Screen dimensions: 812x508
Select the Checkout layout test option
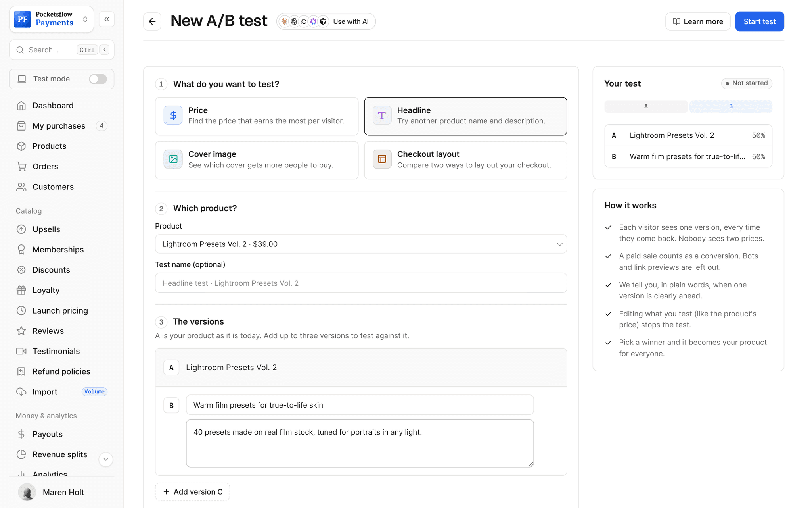click(x=465, y=160)
